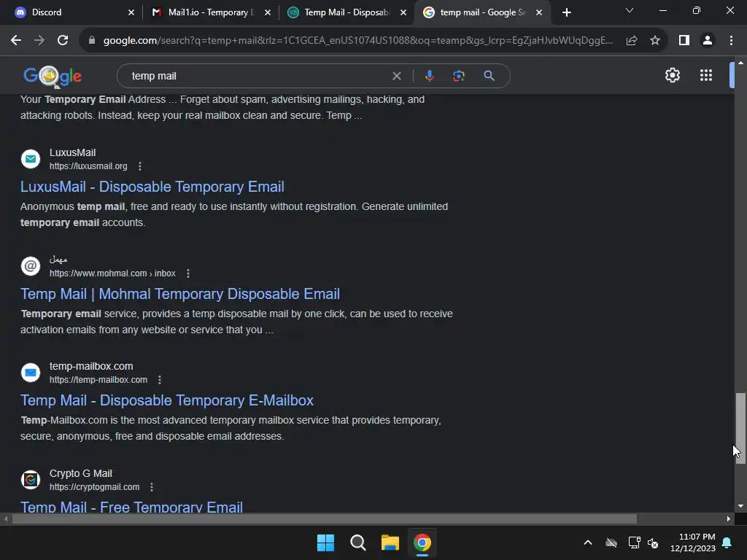The width and height of the screenshot is (747, 560).
Task: Close the Mail1.io tab
Action: pyautogui.click(x=267, y=12)
